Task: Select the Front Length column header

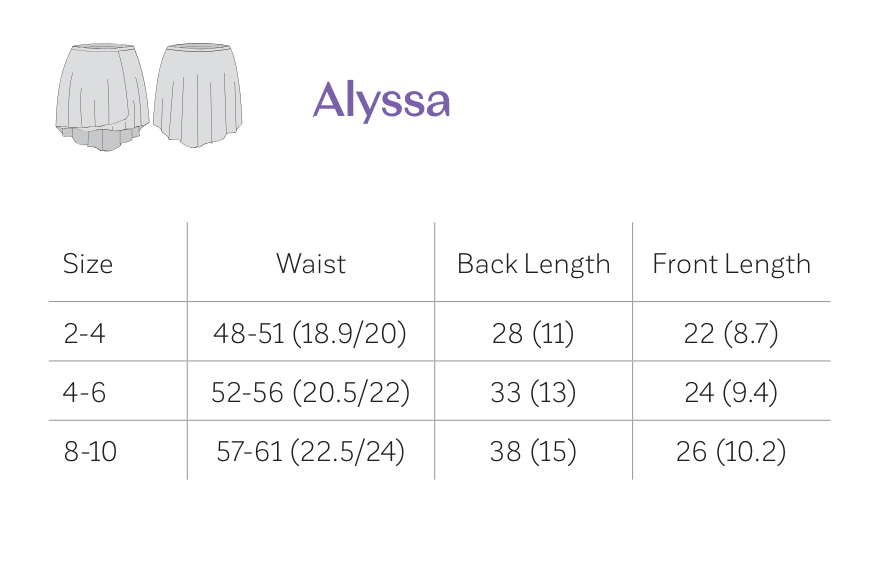Action: (x=731, y=264)
